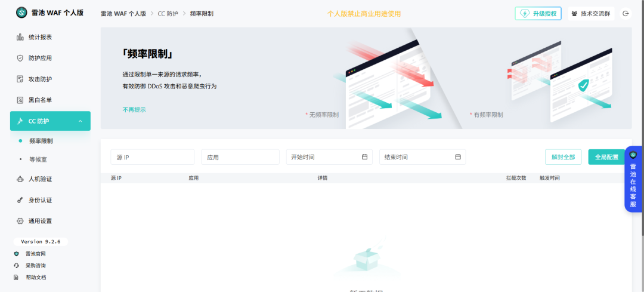The width and height of the screenshot is (644, 292).
Task: Click the 结束时间 calendar icon
Action: pos(458,157)
